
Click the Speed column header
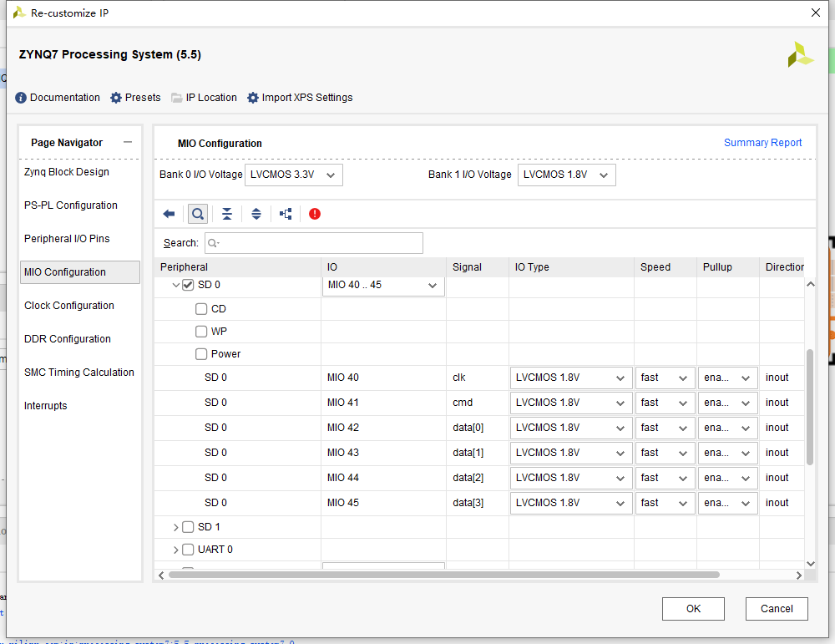(x=665, y=266)
